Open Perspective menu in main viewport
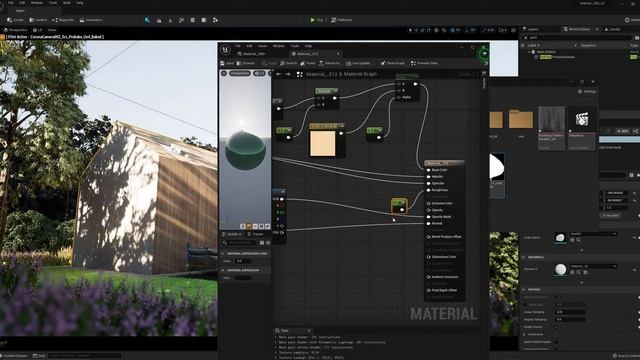 tap(15, 30)
